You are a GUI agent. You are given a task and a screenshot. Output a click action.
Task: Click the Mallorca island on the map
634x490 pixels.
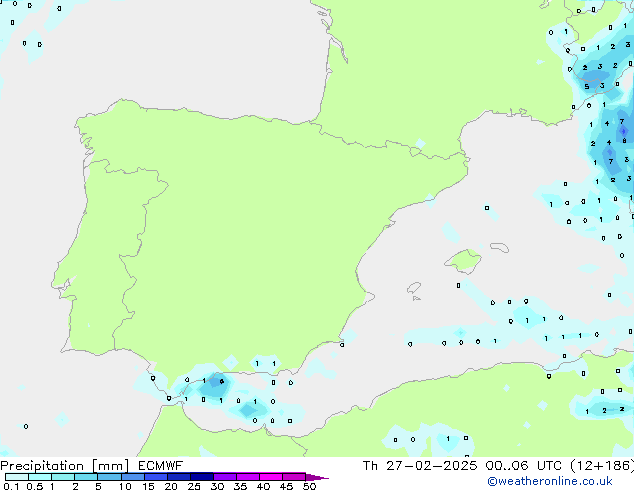463,261
